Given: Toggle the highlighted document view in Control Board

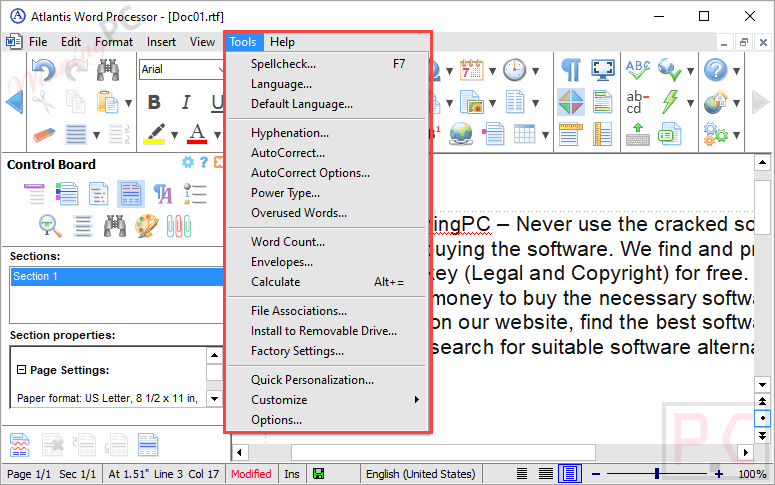Looking at the screenshot, I should click(x=131, y=193).
